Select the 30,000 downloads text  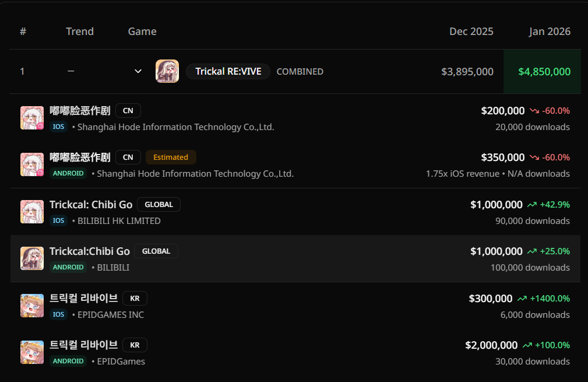(533, 361)
